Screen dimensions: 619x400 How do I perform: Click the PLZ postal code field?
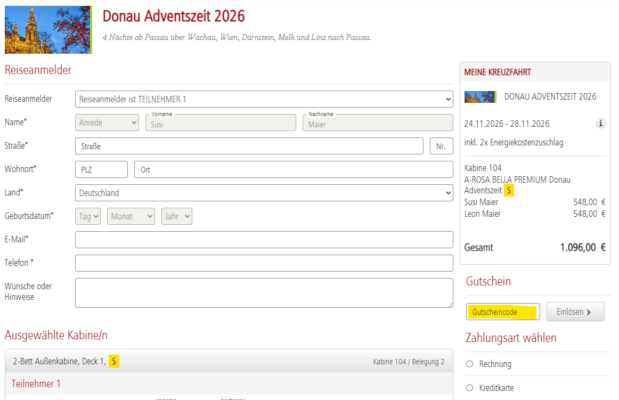coord(101,169)
